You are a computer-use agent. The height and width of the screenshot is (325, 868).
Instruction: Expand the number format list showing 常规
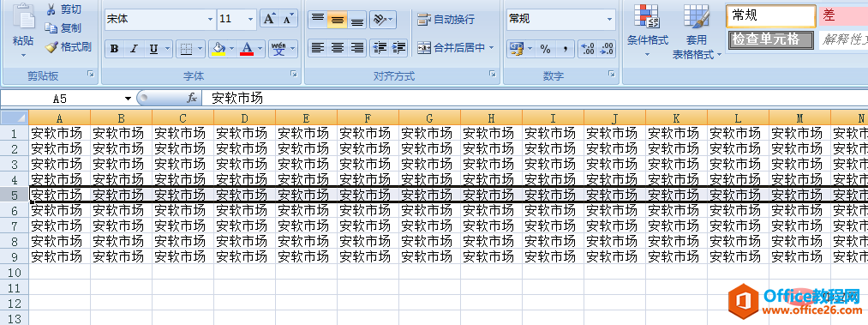coord(610,20)
